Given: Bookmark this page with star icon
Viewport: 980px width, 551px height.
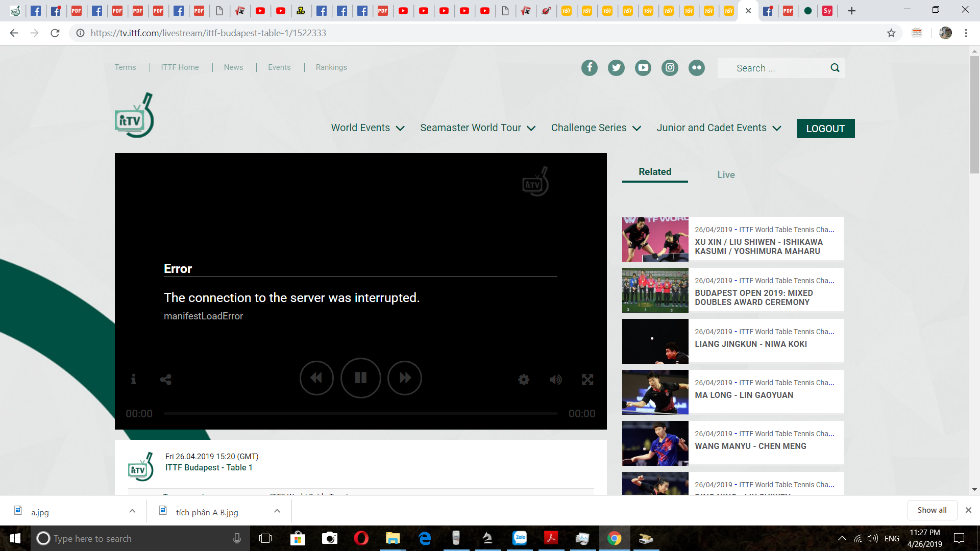Looking at the screenshot, I should click(891, 33).
